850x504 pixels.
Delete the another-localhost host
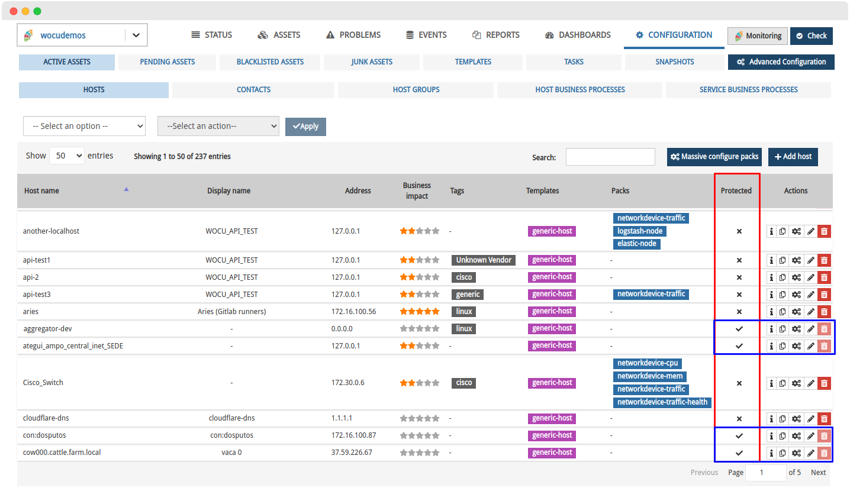(x=824, y=231)
